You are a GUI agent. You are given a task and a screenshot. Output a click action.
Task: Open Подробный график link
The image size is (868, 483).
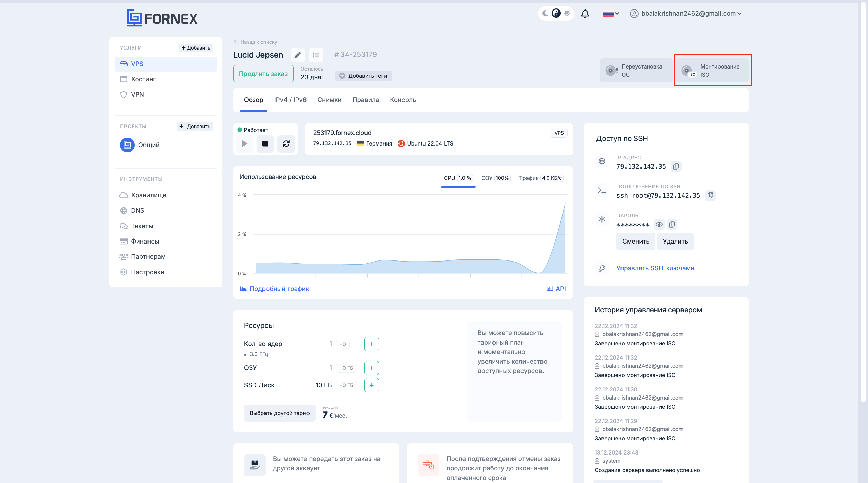(275, 289)
